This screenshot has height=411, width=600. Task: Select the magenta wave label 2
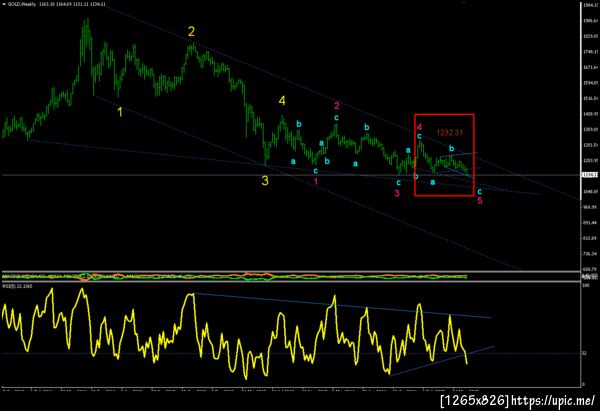click(337, 106)
